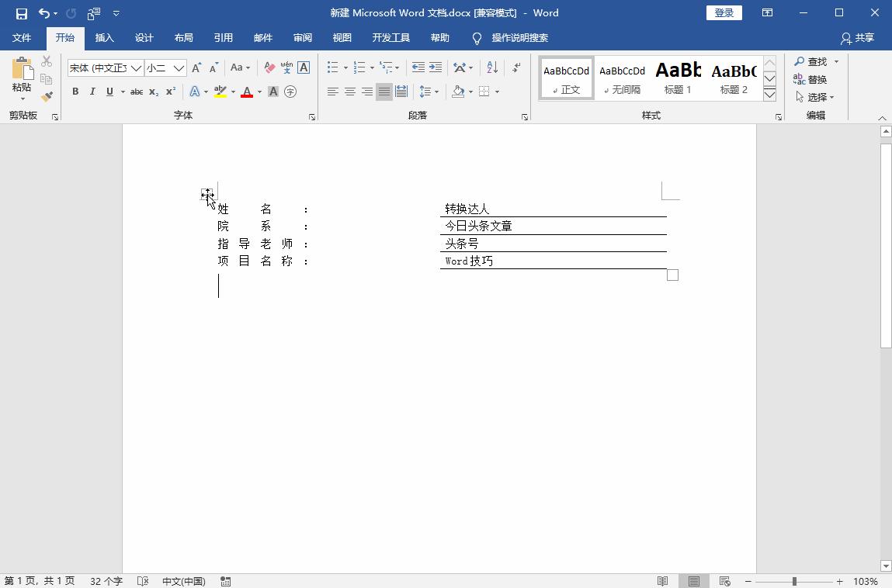Click the increase indent icon
The height and width of the screenshot is (588, 892).
pos(436,68)
